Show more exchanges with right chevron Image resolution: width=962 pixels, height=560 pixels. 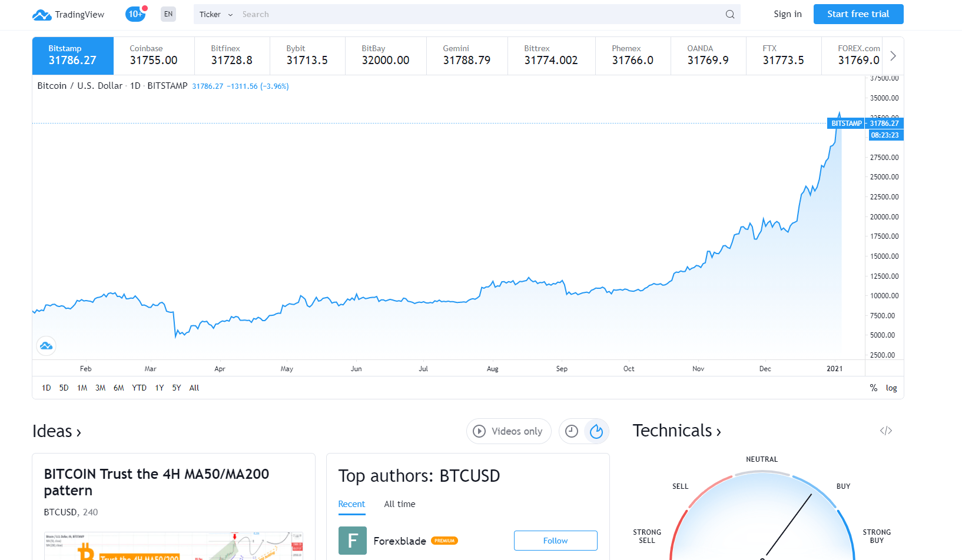tap(893, 56)
